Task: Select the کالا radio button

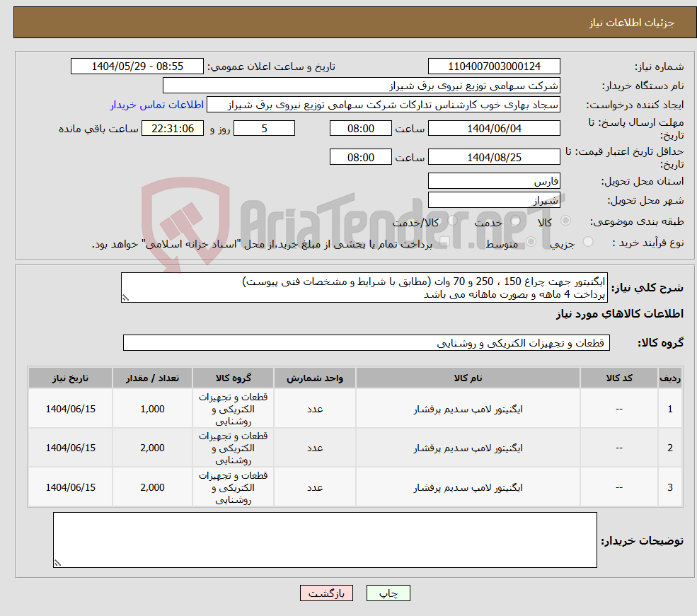Action: (566, 220)
